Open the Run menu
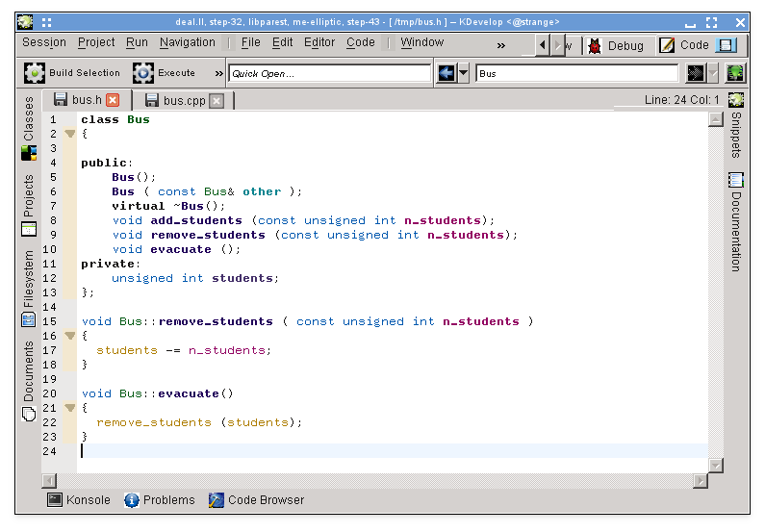This screenshot has width=765, height=532. [137, 42]
